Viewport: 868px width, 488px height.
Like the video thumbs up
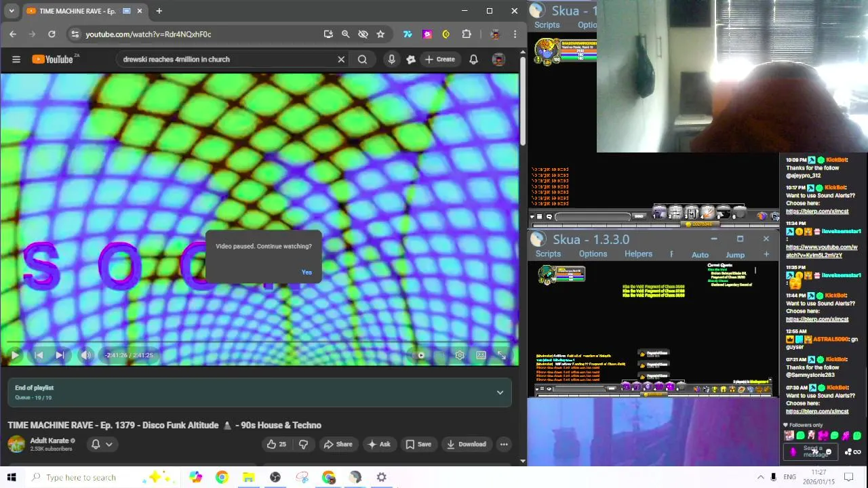coord(277,445)
